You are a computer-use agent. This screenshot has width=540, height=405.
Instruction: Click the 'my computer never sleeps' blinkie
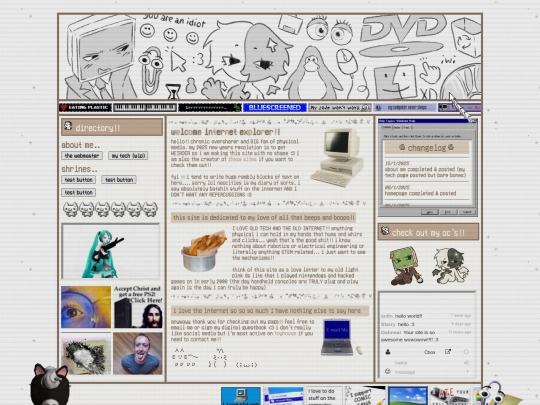404,107
